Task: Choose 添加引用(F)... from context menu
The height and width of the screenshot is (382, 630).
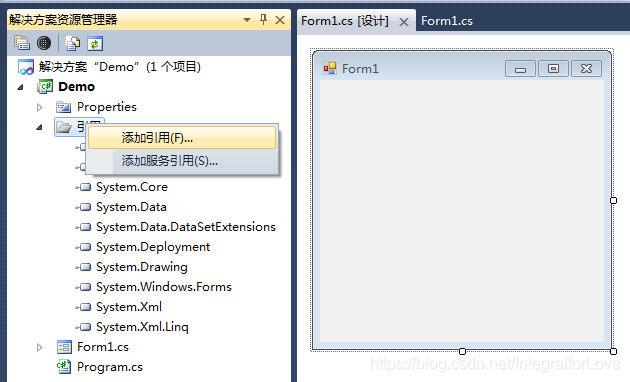Action: [x=182, y=138]
